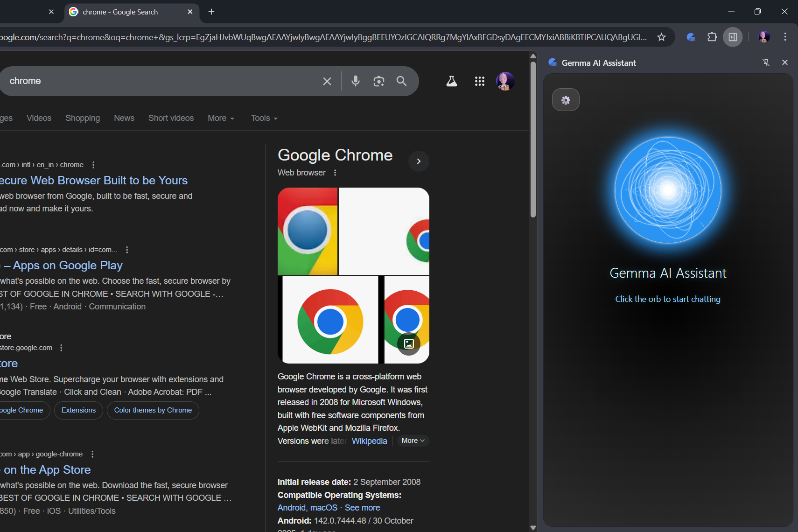Focus the browser address bar URL
This screenshot has height=532, width=798.
coord(323,37)
